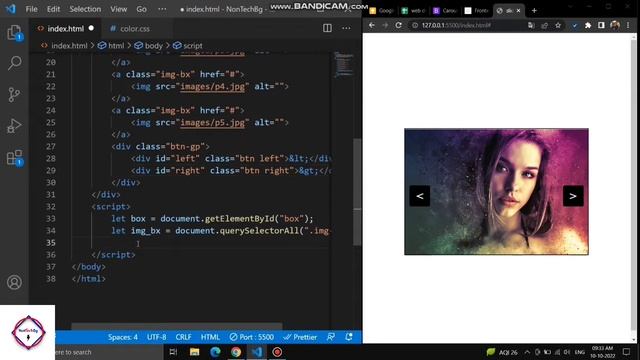This screenshot has width=640, height=360.
Task: Click the blue checkmark extension icon
Action: (574, 25)
